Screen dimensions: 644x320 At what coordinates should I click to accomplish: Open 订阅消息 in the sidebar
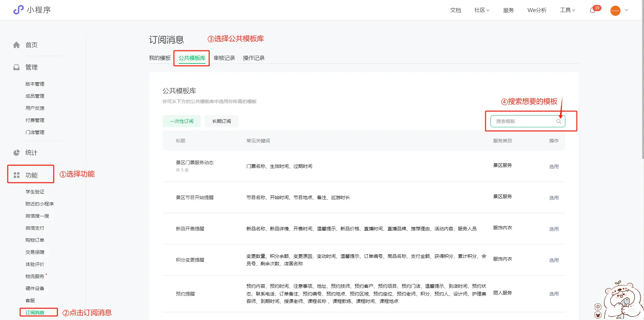tap(35, 313)
